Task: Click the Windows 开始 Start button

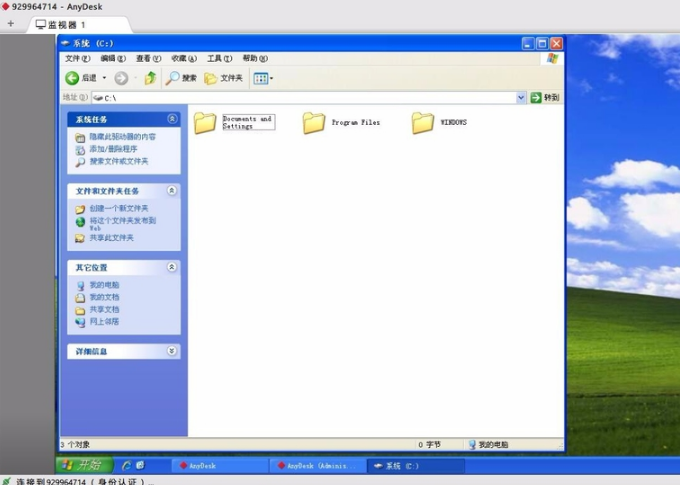Action: 84,465
